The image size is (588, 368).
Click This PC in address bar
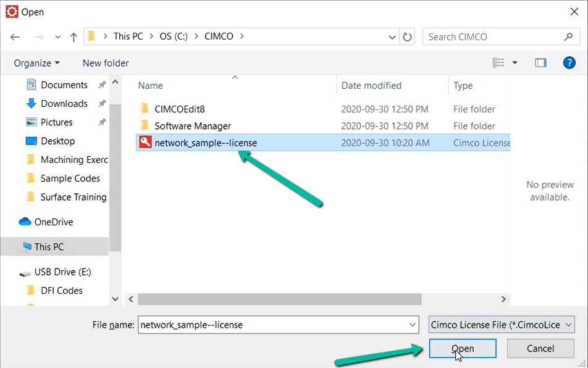coord(128,36)
